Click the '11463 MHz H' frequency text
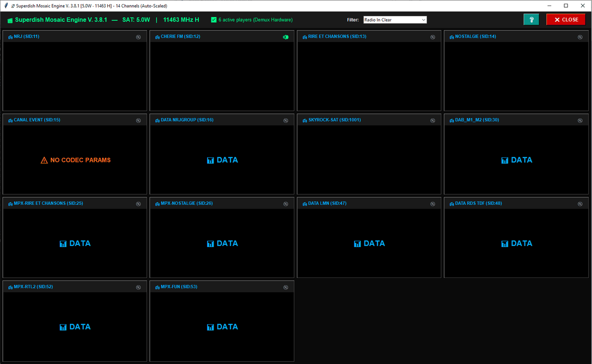 (181, 20)
